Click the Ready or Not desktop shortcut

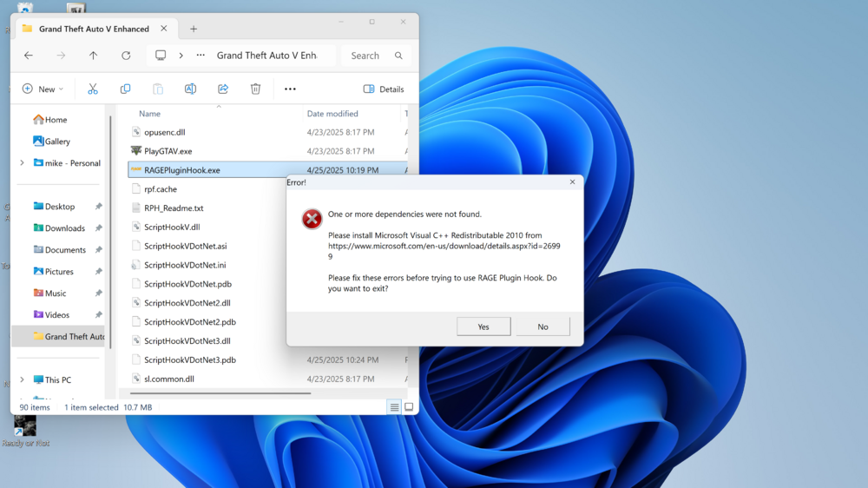pos(25,431)
